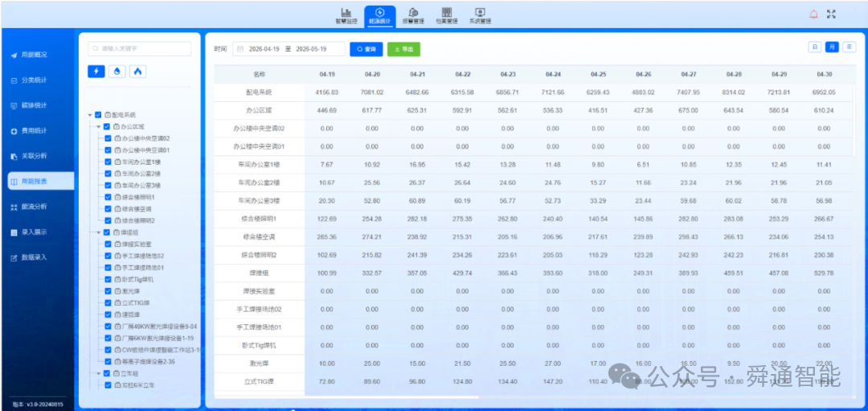Open 关联分析 sidebar icon

click(14, 156)
